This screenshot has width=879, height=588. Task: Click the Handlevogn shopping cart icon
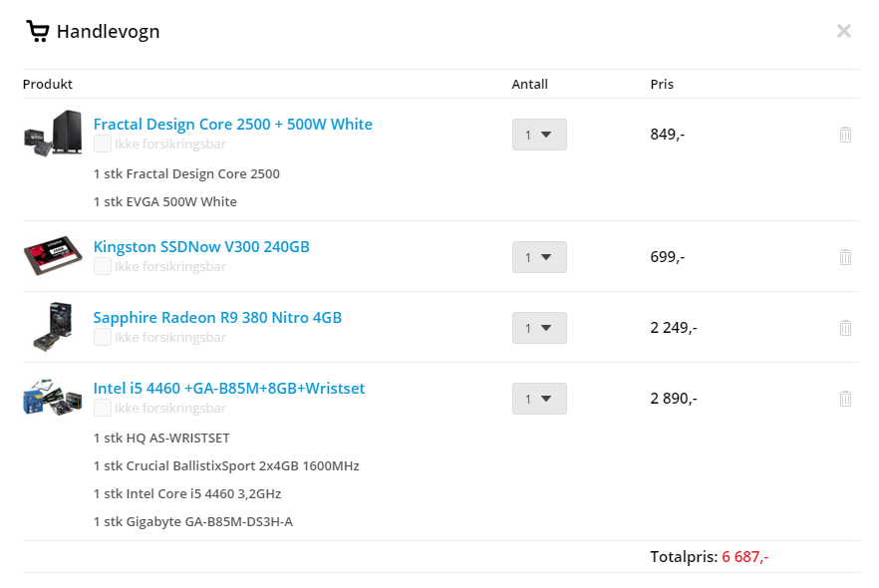[x=38, y=31]
